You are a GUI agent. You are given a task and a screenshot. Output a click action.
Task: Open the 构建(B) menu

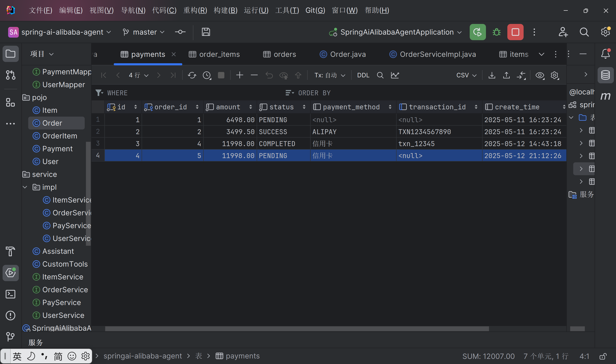point(225,10)
